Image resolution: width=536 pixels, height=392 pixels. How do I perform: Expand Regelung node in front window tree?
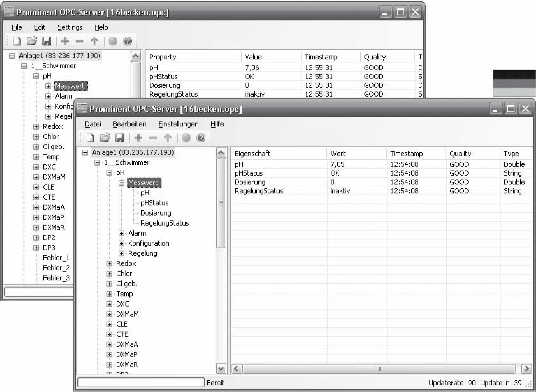121,254
